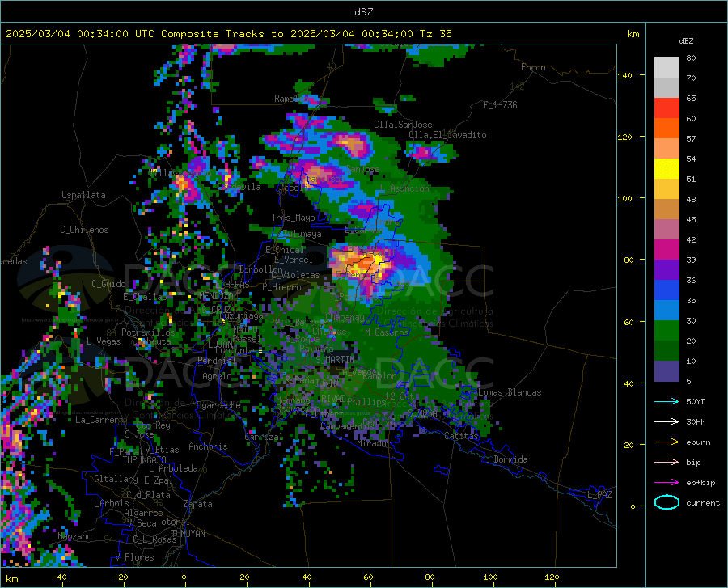Click the L_Vegas place label

(104, 341)
